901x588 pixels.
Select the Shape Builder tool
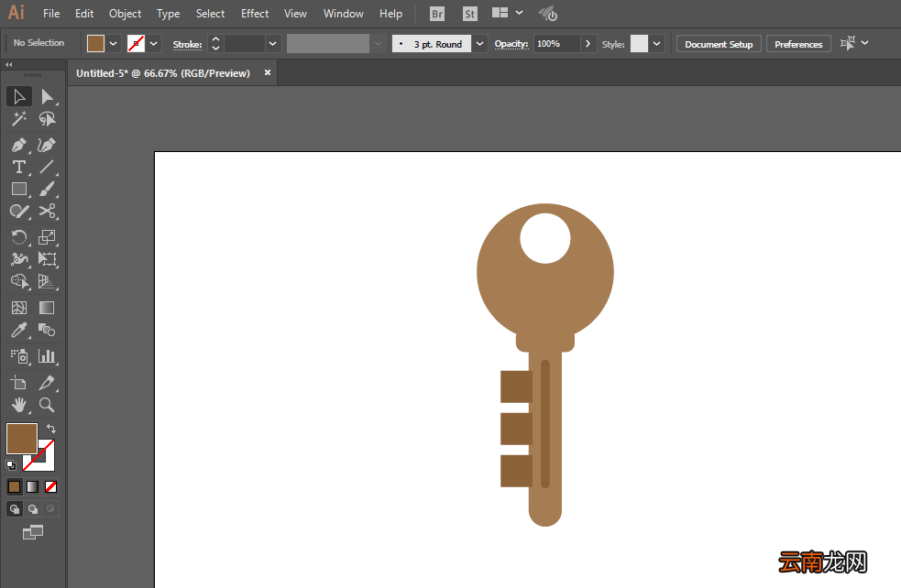point(19,281)
